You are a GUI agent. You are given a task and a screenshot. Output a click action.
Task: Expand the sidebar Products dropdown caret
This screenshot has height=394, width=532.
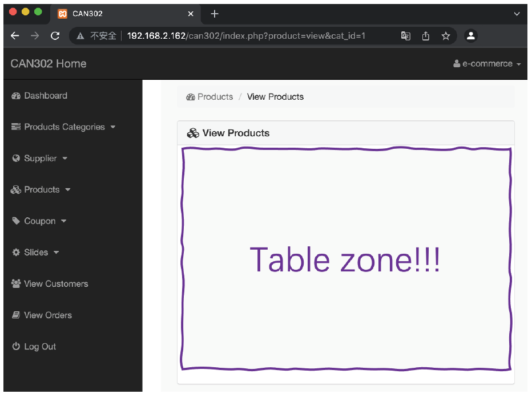(67, 190)
